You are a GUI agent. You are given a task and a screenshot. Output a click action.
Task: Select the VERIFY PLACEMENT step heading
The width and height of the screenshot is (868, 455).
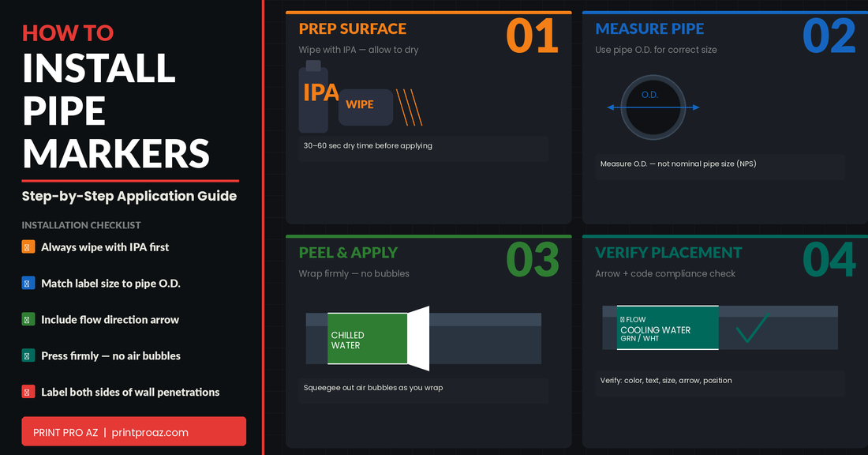(668, 253)
